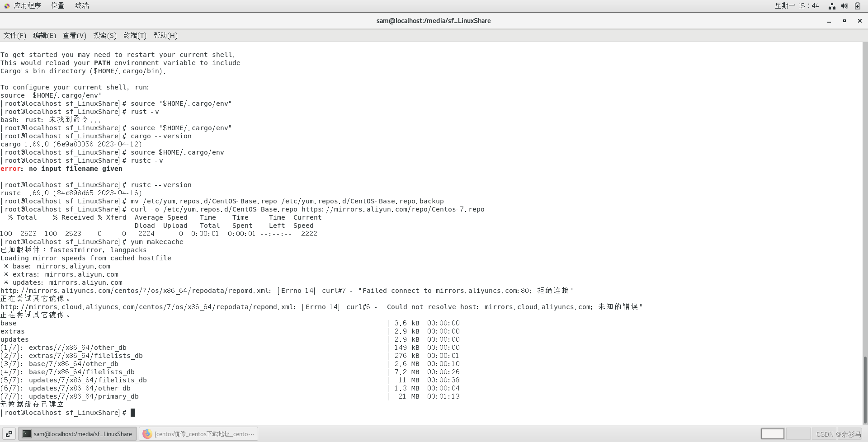Close the terminal window

[859, 21]
